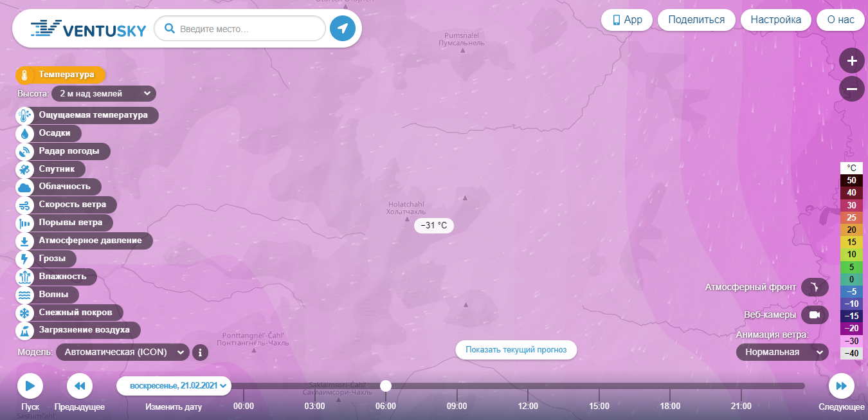Screen dimensions: 868x420
Task: Open the Анимация ветра Нормальная dropdown
Action: [x=782, y=352]
